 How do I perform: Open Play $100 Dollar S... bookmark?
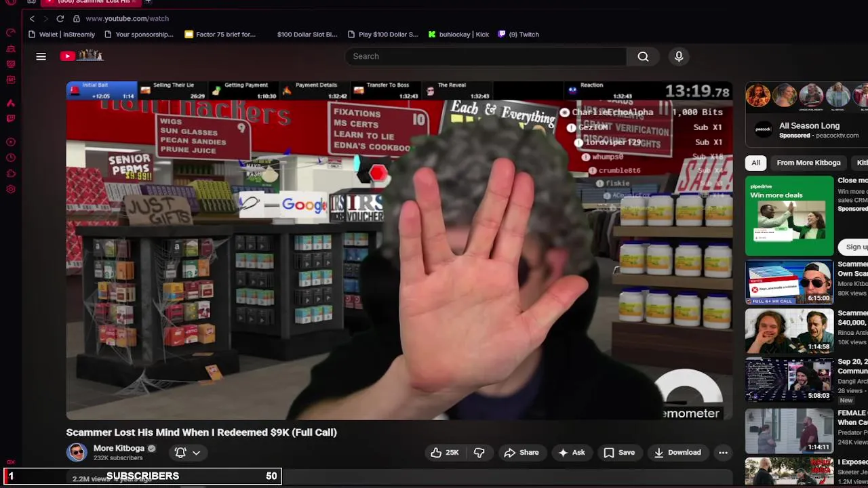(382, 34)
